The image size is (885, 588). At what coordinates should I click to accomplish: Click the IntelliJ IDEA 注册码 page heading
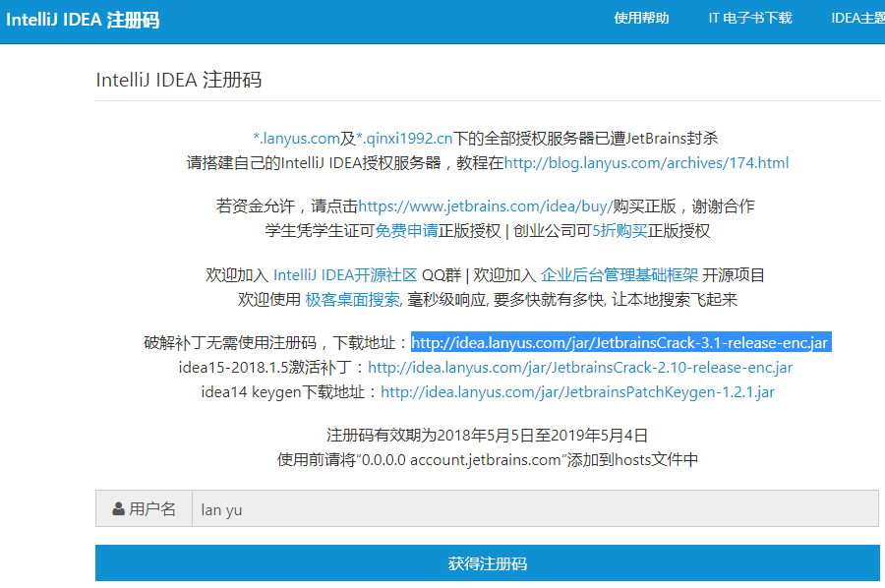pyautogui.click(x=179, y=80)
